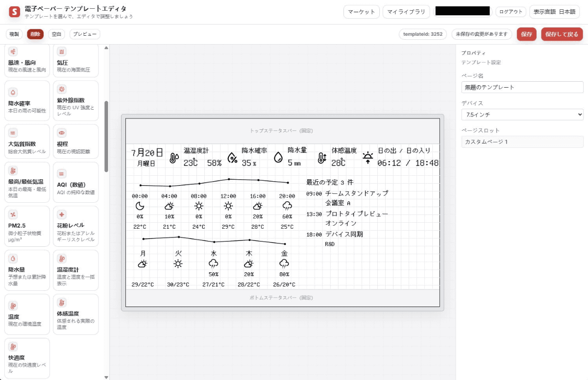This screenshot has height=380, width=588.
Task: Click the 06:12 / 18:48 sunrise time text
Action: [408, 163]
